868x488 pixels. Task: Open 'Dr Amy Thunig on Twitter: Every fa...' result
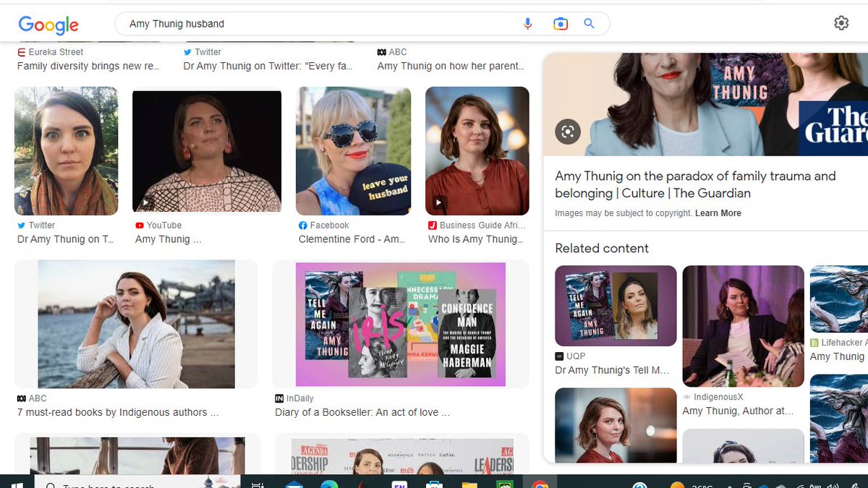(268, 66)
